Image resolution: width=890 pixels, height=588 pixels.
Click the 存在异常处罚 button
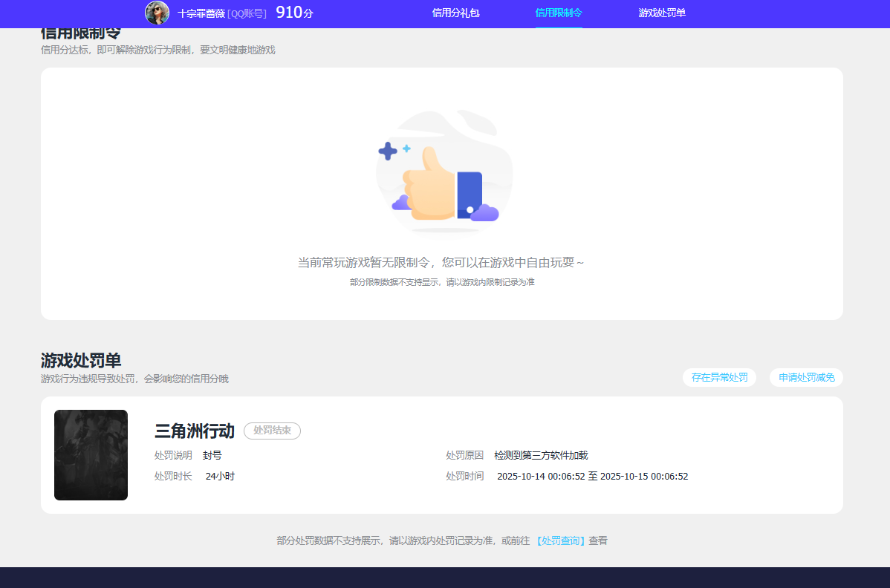[719, 377]
